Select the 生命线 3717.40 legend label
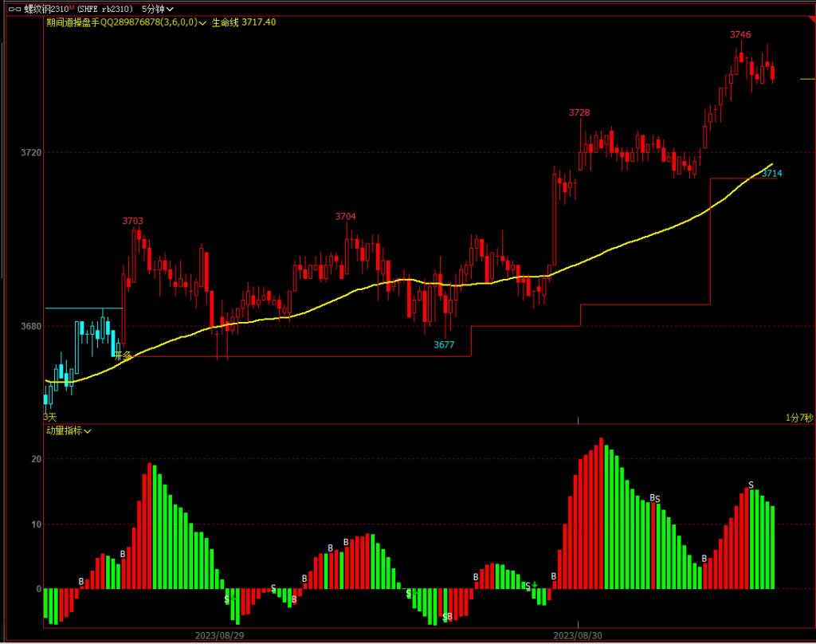 (244, 22)
